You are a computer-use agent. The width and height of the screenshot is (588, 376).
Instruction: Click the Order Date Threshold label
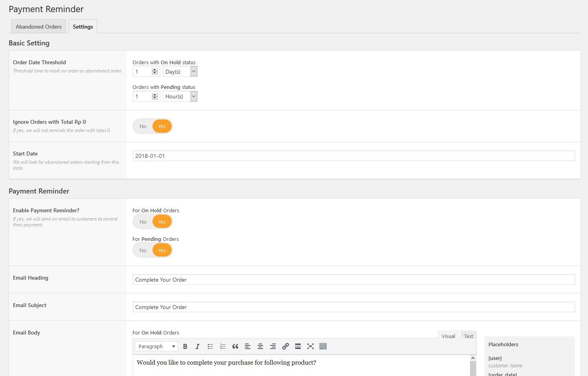point(39,62)
